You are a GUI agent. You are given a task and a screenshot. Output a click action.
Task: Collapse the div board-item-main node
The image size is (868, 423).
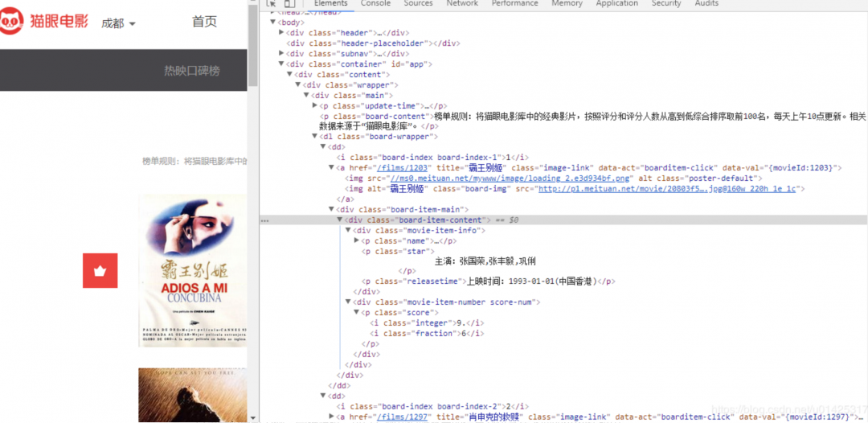click(x=332, y=209)
